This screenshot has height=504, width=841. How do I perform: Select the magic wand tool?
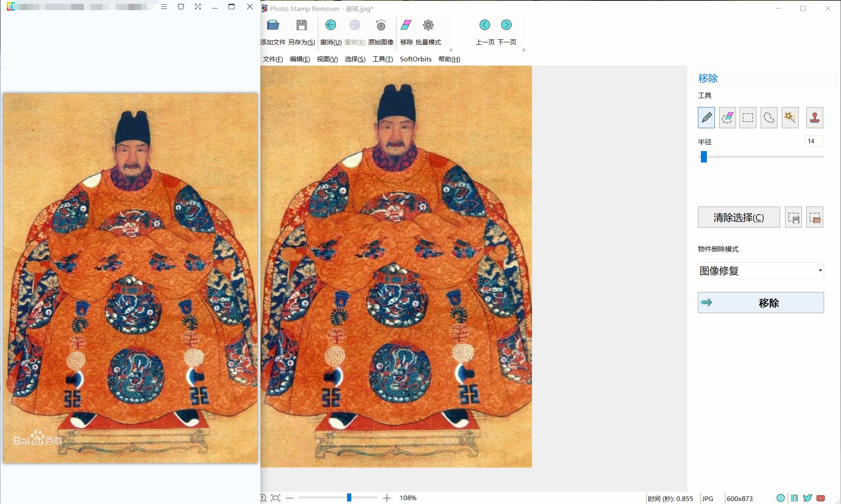coord(790,118)
